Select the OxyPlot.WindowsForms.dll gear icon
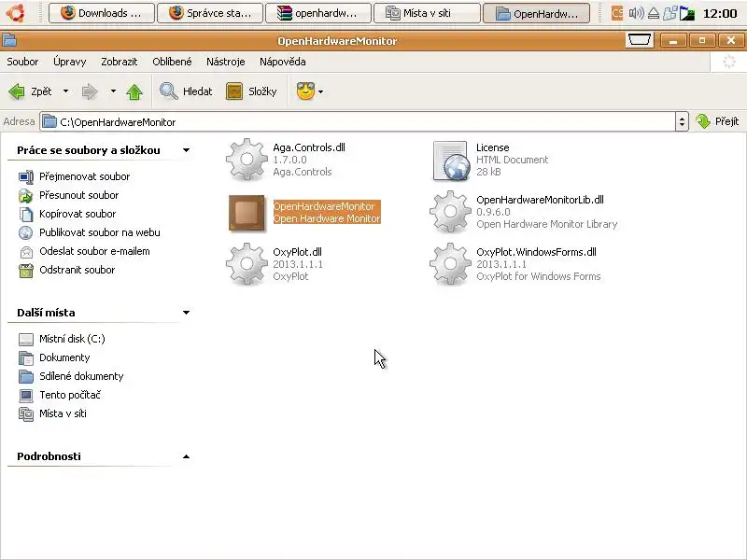747x560 pixels. pos(450,264)
